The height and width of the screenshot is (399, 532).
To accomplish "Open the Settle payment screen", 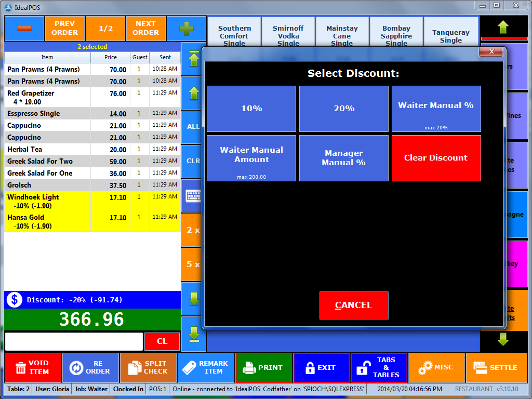I will point(497,367).
